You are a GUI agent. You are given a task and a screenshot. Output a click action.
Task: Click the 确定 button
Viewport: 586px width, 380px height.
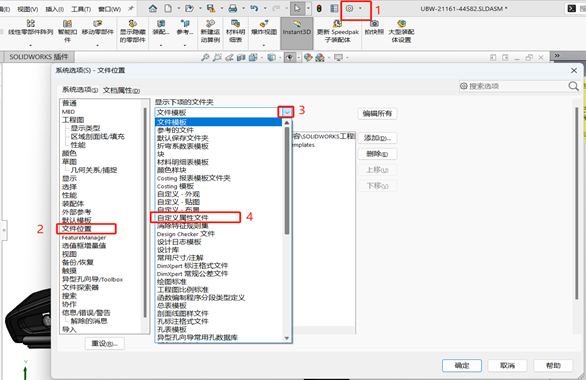pos(462,365)
